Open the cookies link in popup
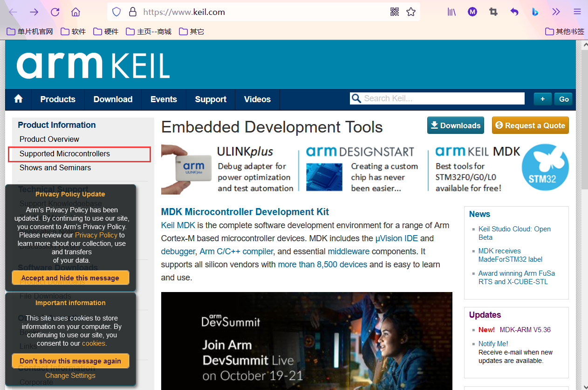Screen dimensions: 588x390 (x=94, y=343)
